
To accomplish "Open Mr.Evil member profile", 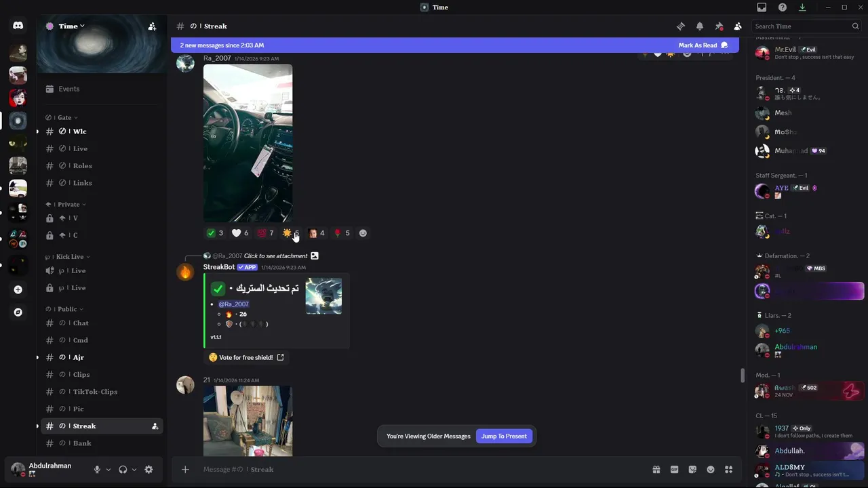I will [x=806, y=53].
